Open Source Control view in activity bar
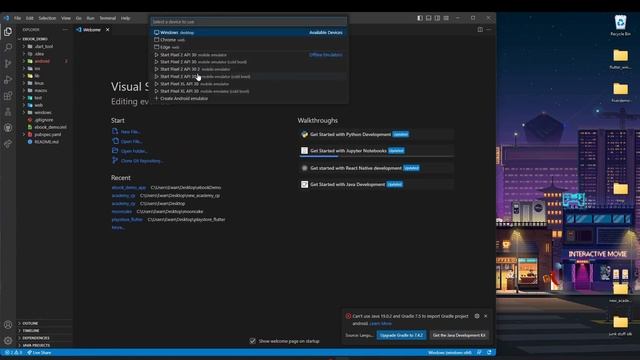Viewport: 640px width, 360px height. tap(8, 63)
